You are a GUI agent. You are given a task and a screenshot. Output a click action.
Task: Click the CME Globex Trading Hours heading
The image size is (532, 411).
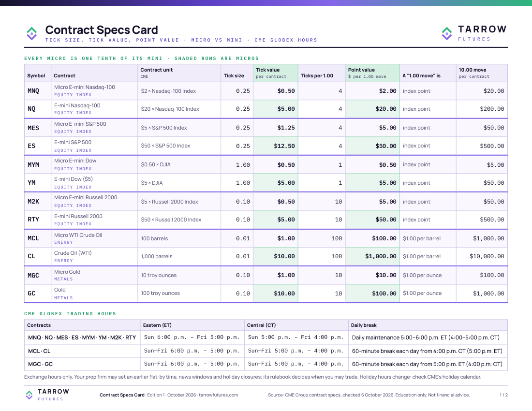pyautogui.click(x=70, y=314)
